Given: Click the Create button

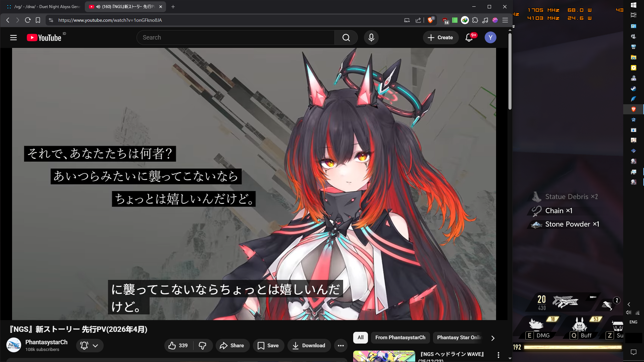Looking at the screenshot, I should [440, 38].
